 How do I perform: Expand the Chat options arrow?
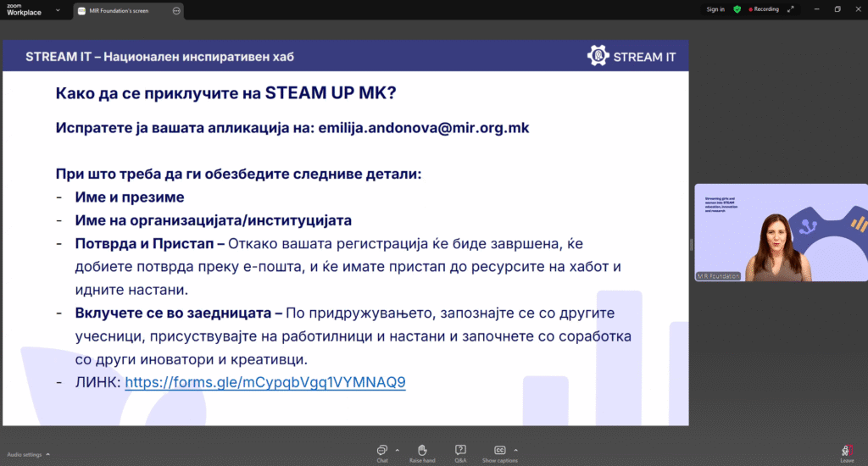point(398,450)
